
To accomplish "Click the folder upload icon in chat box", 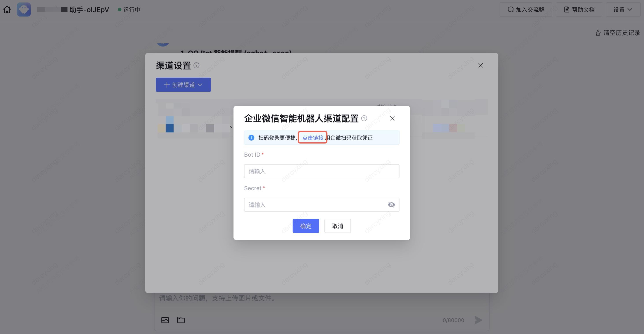I will tap(181, 320).
